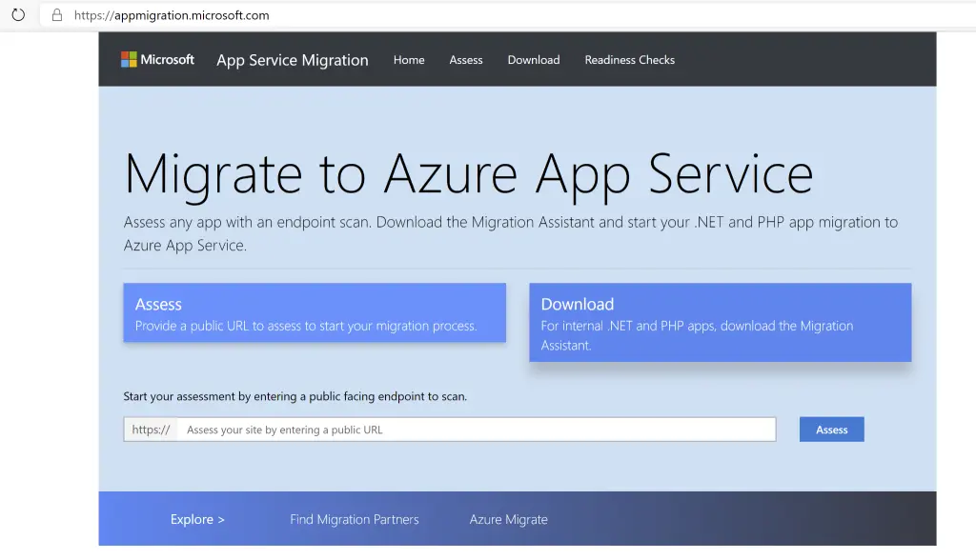Open the Download card for Migration Assistant
Screen dimensions: 976x560
tap(720, 322)
